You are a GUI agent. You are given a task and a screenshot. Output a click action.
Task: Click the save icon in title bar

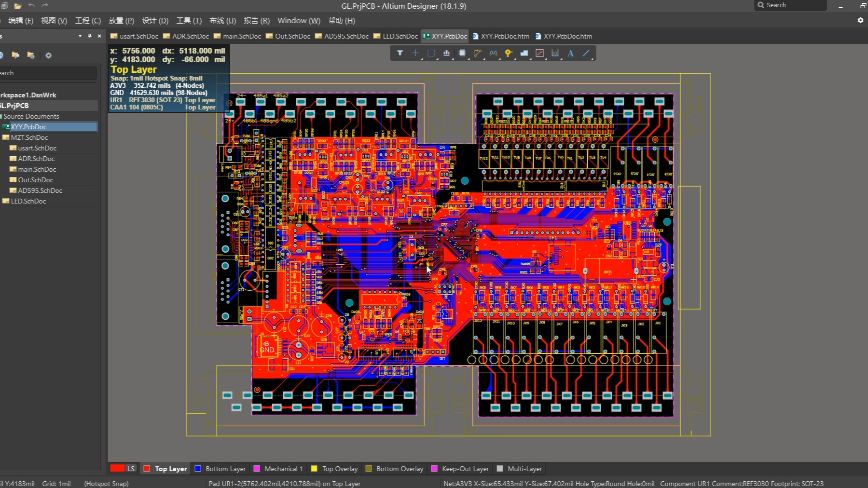pyautogui.click(x=4, y=6)
